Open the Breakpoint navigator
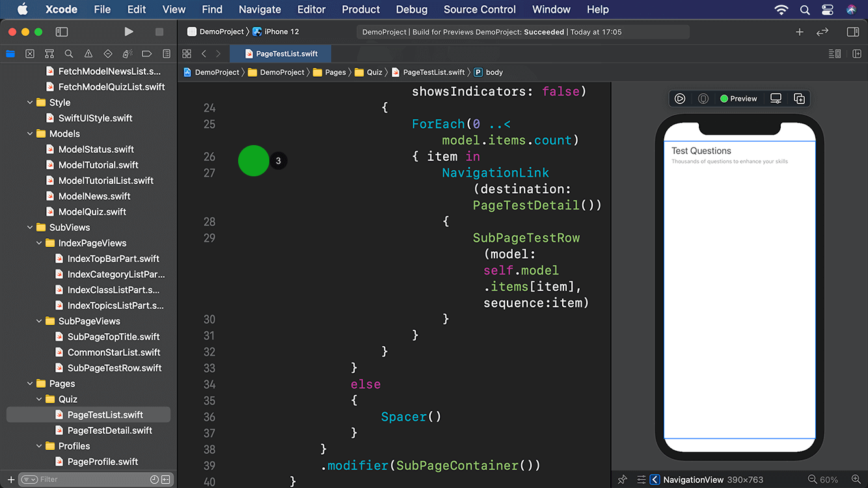This screenshot has width=868, height=488. pyautogui.click(x=147, y=53)
